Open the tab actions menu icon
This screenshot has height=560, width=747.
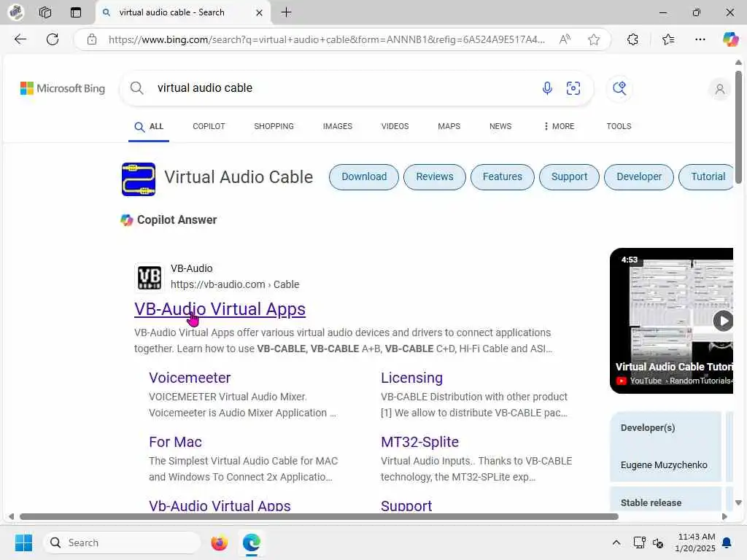(76, 12)
